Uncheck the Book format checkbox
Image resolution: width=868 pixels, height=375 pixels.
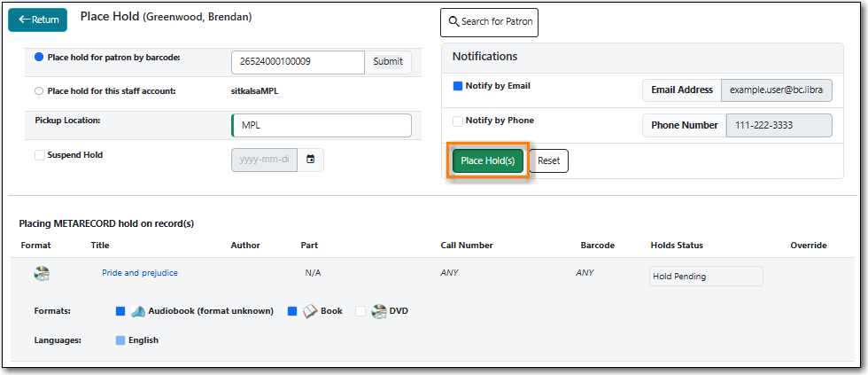[293, 311]
